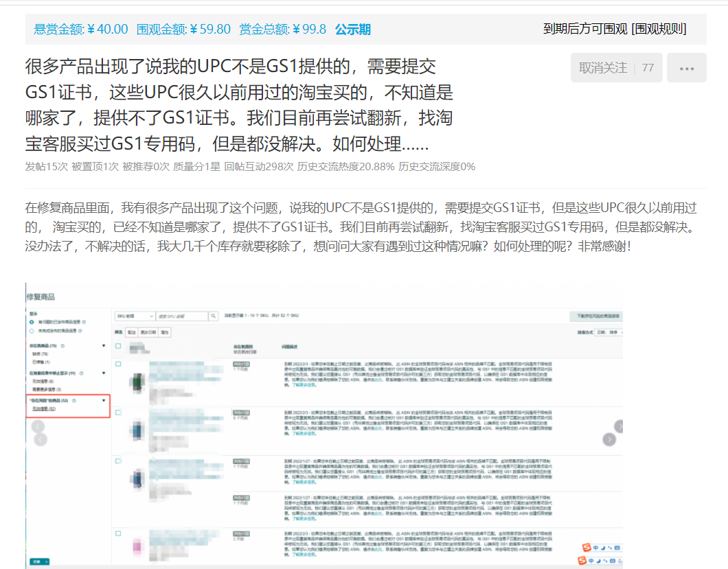Focus the SKU search input field
The height and width of the screenshot is (569, 728).
tap(181, 316)
